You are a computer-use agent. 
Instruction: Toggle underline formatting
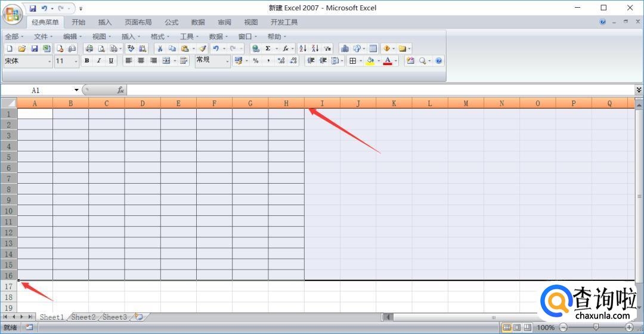click(x=111, y=61)
